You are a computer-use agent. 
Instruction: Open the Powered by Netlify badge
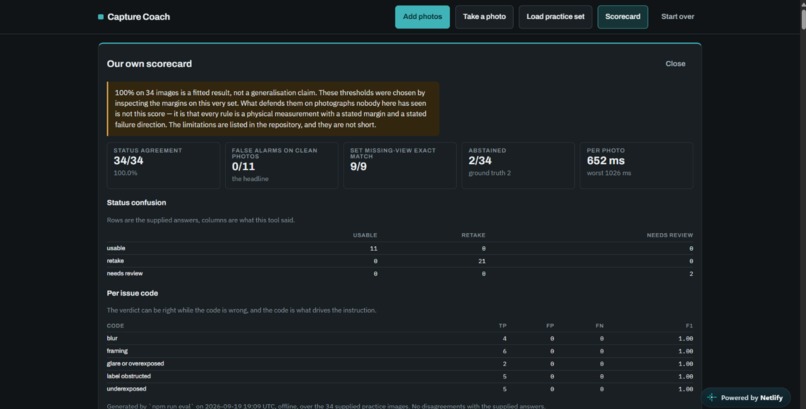(745, 397)
